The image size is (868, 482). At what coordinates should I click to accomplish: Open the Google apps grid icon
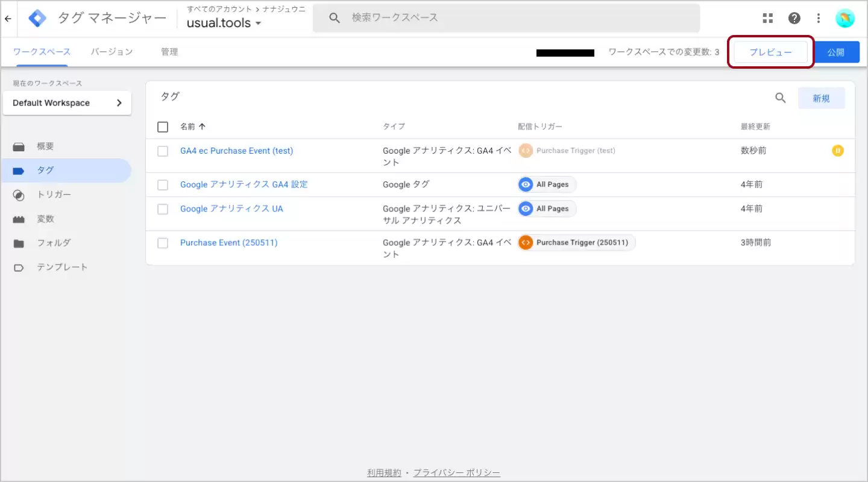767,18
